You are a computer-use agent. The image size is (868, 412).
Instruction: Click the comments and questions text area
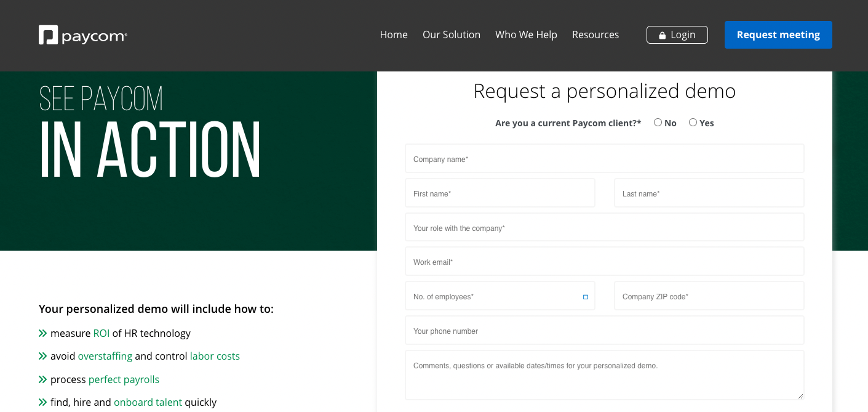pyautogui.click(x=604, y=374)
